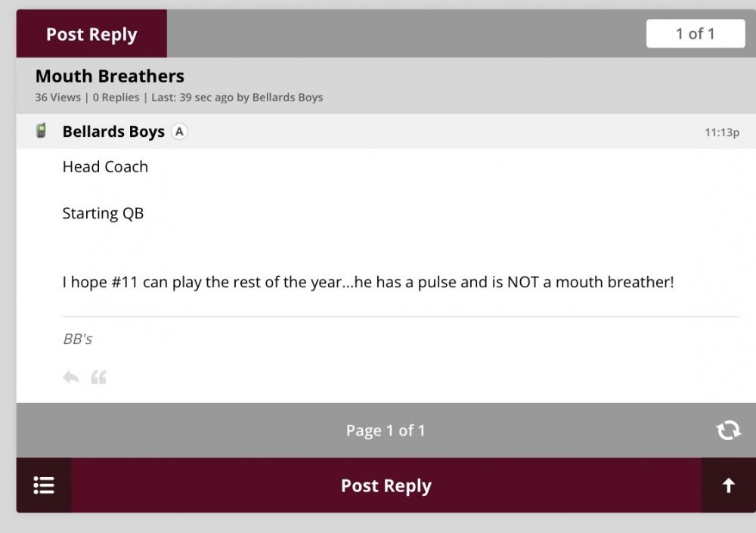Screen dimensions: 756x533
Task: Click the "Starting QB" line in the post
Action: tap(103, 213)
